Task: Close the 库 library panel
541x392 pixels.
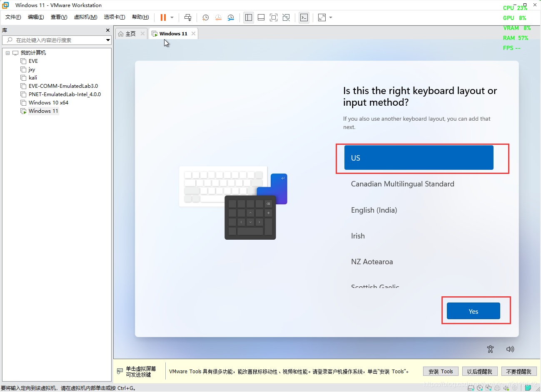Action: click(x=108, y=30)
